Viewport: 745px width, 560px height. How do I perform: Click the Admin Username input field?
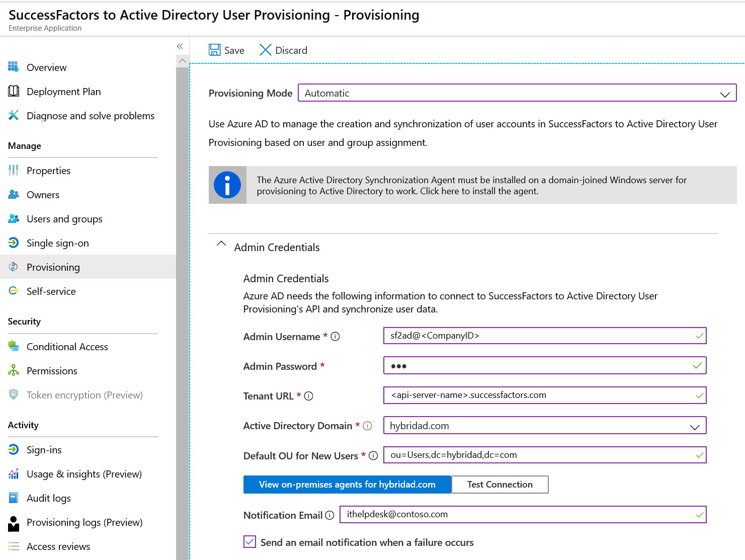coord(545,336)
